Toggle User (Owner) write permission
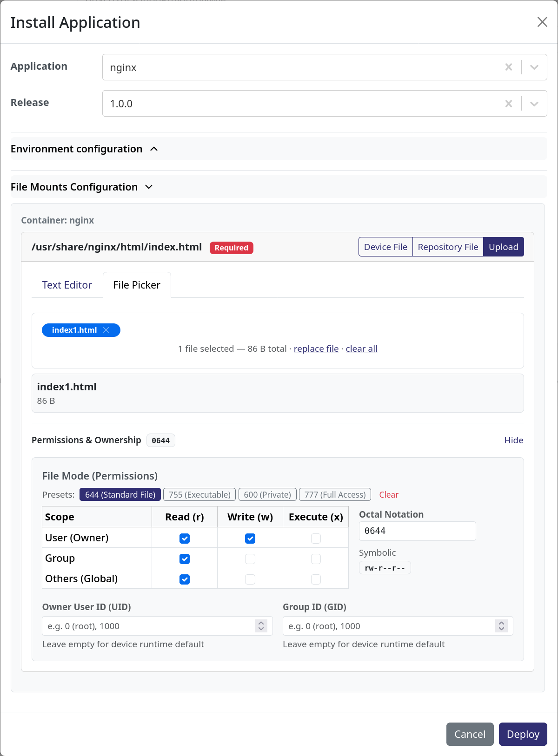The height and width of the screenshot is (756, 558). coord(250,539)
